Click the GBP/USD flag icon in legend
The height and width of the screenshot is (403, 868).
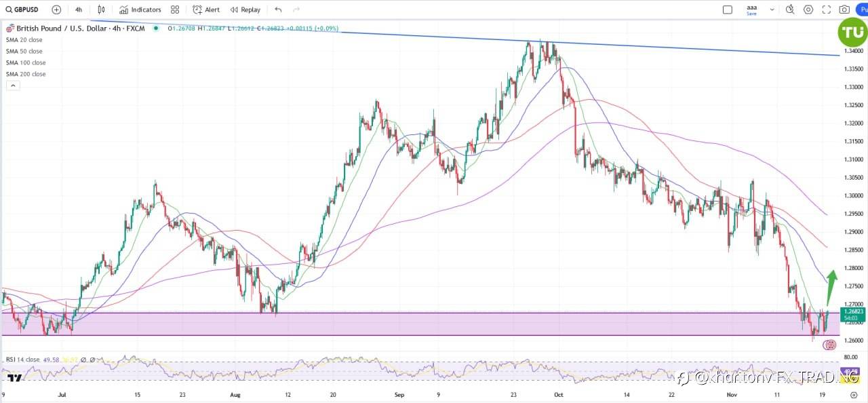pyautogui.click(x=9, y=28)
